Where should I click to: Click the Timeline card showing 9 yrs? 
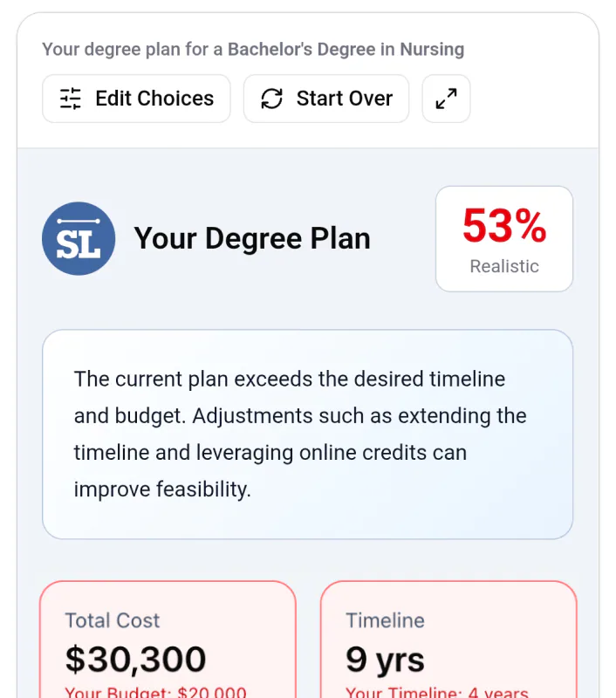(448, 641)
